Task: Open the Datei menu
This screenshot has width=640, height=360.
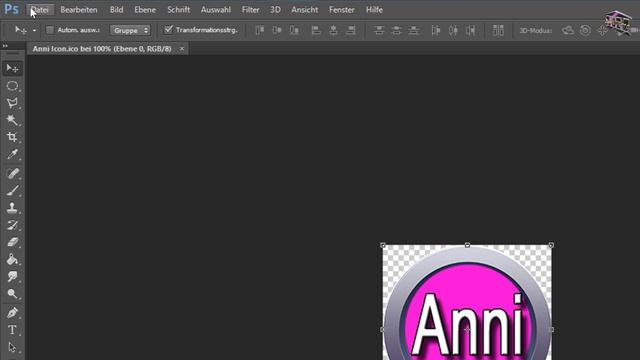Action: pos(40,10)
